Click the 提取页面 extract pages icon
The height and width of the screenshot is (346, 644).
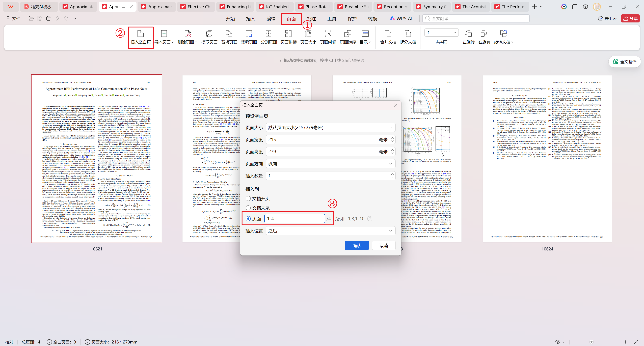pyautogui.click(x=209, y=34)
